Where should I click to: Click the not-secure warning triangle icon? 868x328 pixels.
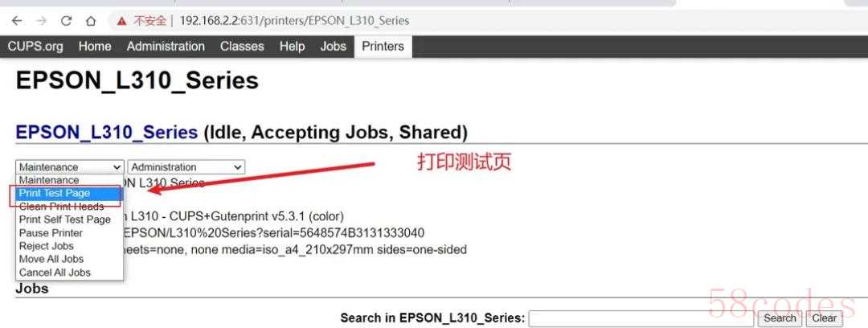click(122, 21)
